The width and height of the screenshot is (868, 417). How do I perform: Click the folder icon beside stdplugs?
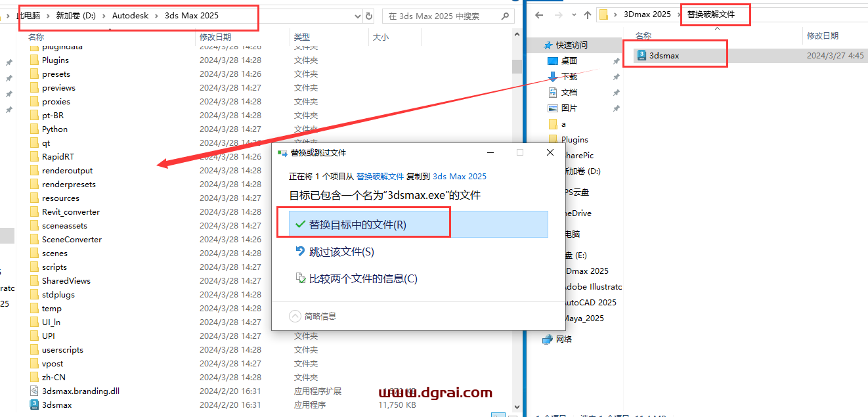coord(34,295)
